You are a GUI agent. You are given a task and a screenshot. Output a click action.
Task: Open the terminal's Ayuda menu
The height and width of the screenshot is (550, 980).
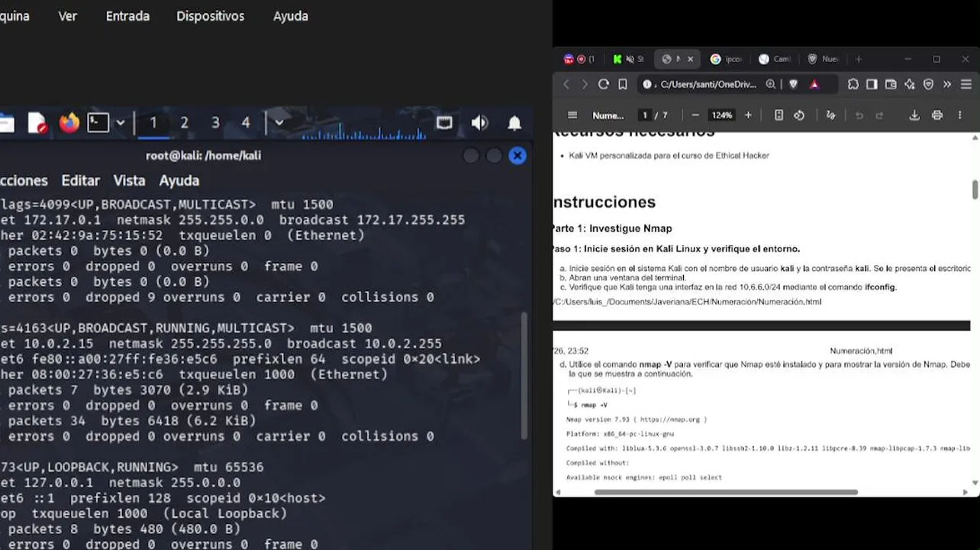[x=179, y=180]
